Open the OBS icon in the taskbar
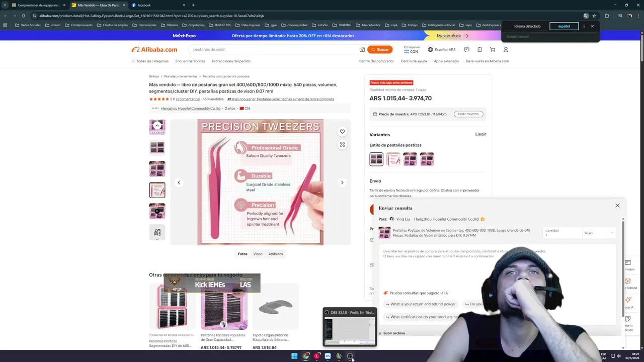The width and height of the screenshot is (644, 362). (x=350, y=356)
